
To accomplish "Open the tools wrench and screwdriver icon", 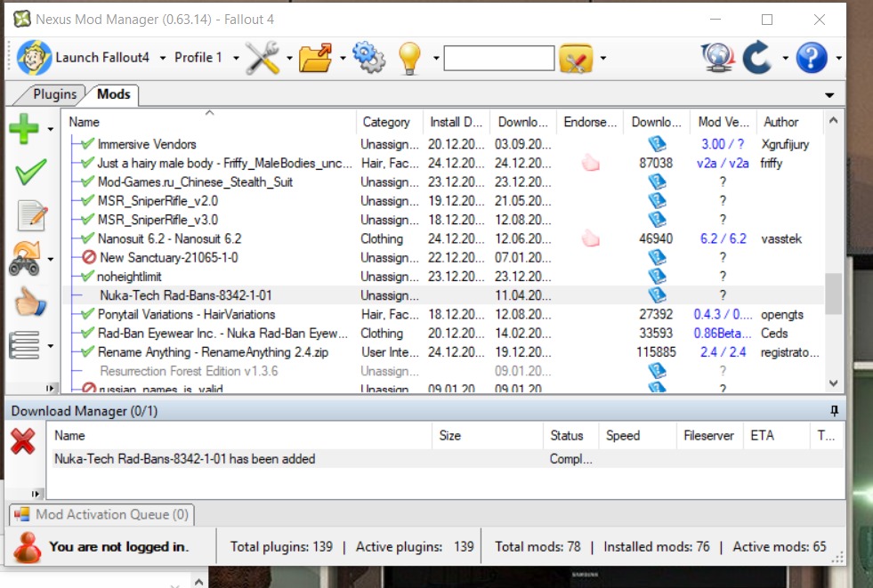I will 263,57.
